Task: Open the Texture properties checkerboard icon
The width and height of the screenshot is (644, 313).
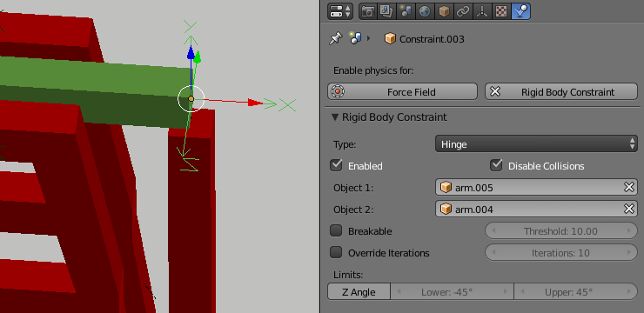Action: (500, 11)
